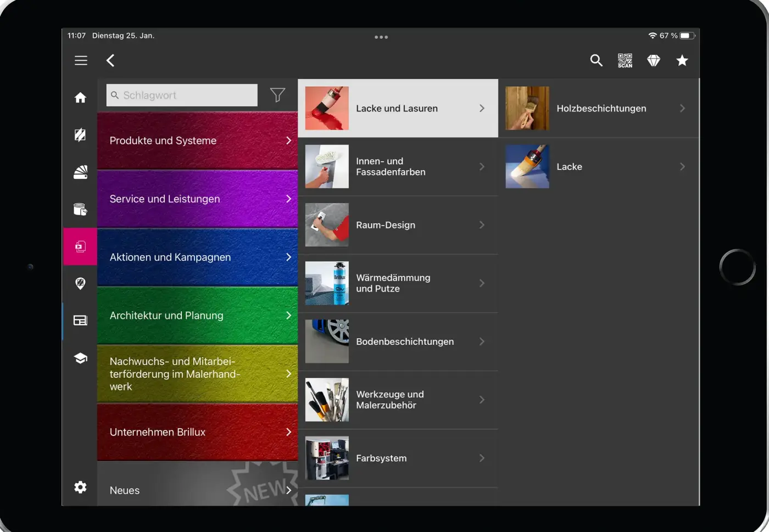Open search with the magnifier icon
769x532 pixels.
[x=596, y=60]
